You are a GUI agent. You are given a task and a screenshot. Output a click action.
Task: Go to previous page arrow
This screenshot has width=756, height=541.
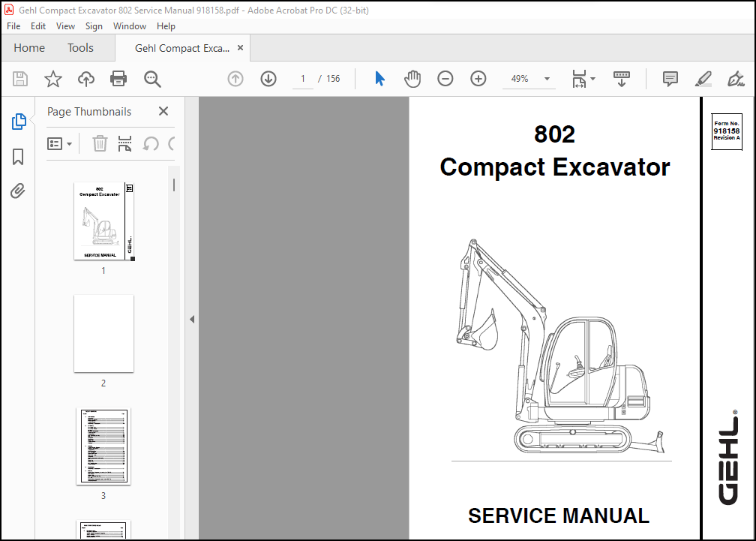pos(235,79)
